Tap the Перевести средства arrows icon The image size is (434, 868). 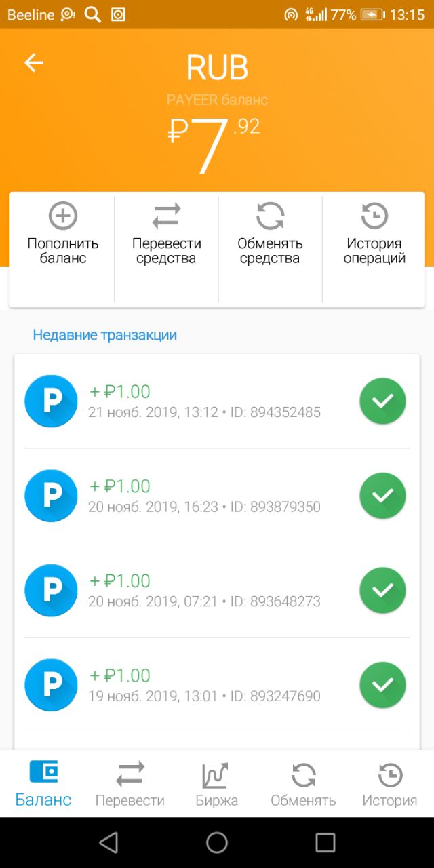pyautogui.click(x=166, y=216)
